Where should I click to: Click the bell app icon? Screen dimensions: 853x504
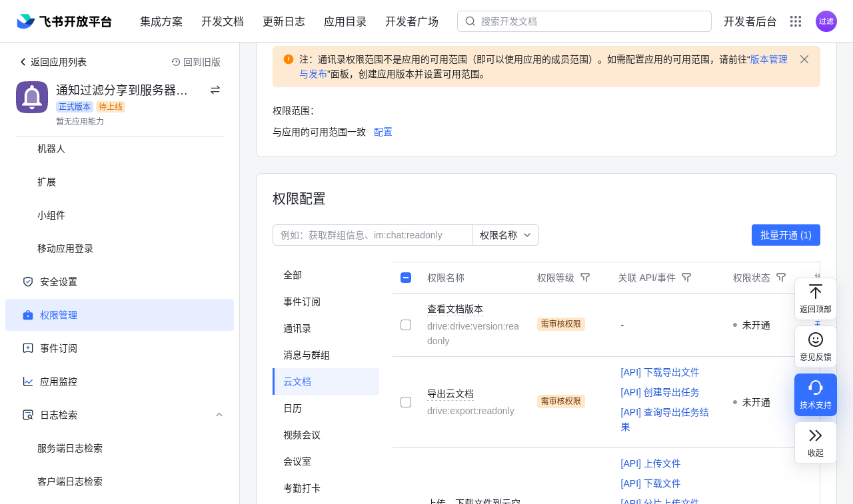32,97
